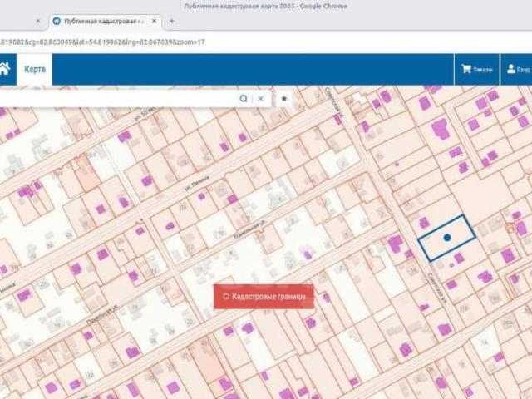
Task: Close the Публичная кадастровая карта browser tab
Action: coord(155,21)
